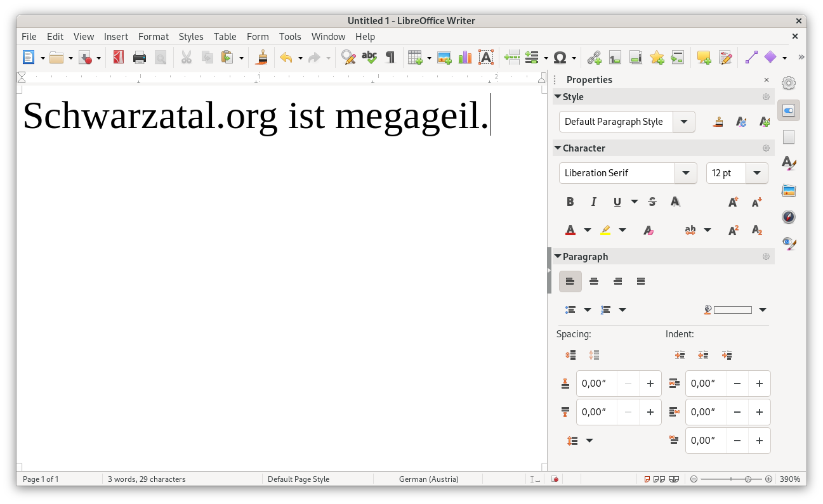Viewport: 823px width, 504px height.
Task: Open Find and Replace tool
Action: pyautogui.click(x=348, y=58)
